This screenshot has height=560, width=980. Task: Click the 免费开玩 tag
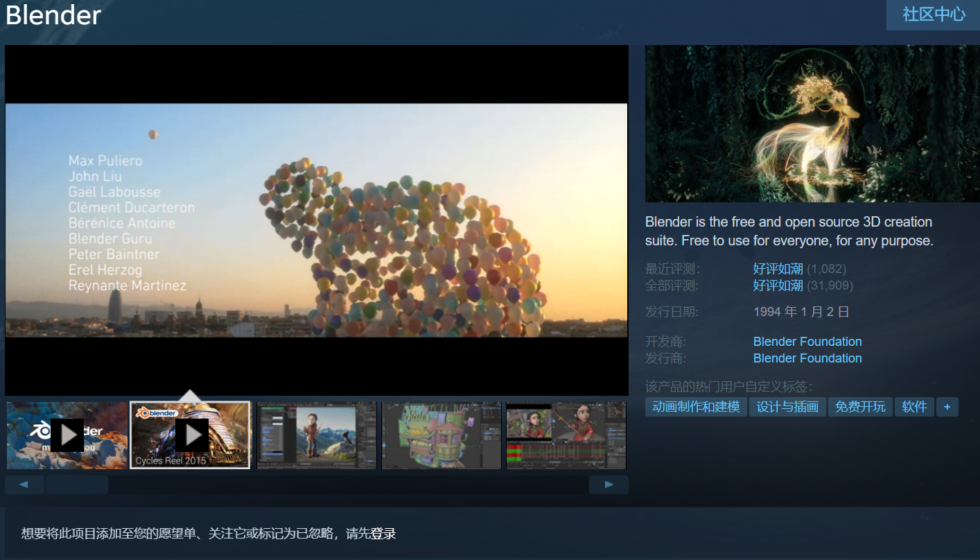[x=860, y=407]
